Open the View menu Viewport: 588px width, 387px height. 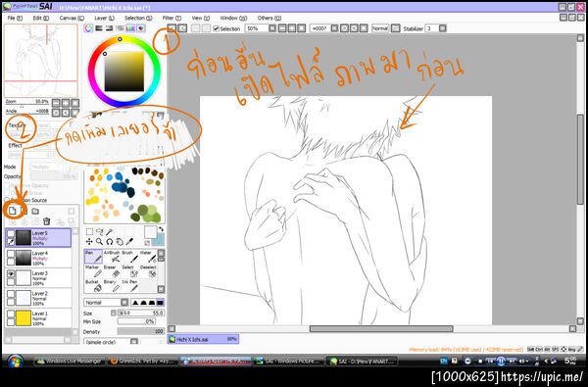201,18
